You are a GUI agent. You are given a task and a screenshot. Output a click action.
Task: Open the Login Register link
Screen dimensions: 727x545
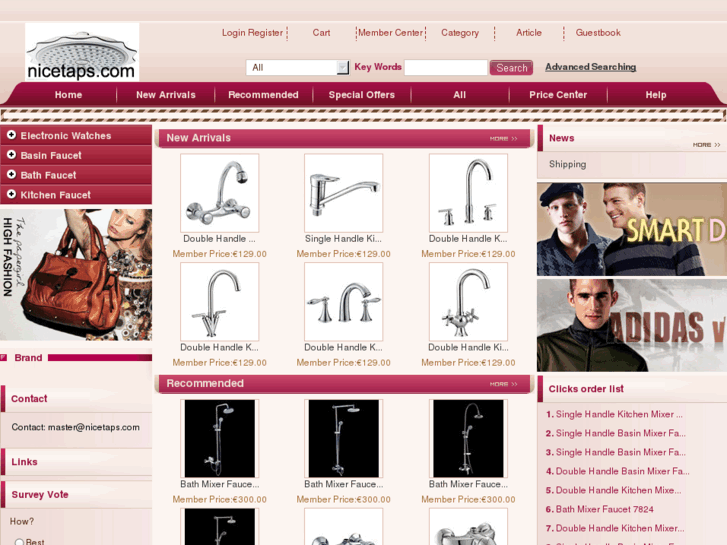pyautogui.click(x=252, y=32)
